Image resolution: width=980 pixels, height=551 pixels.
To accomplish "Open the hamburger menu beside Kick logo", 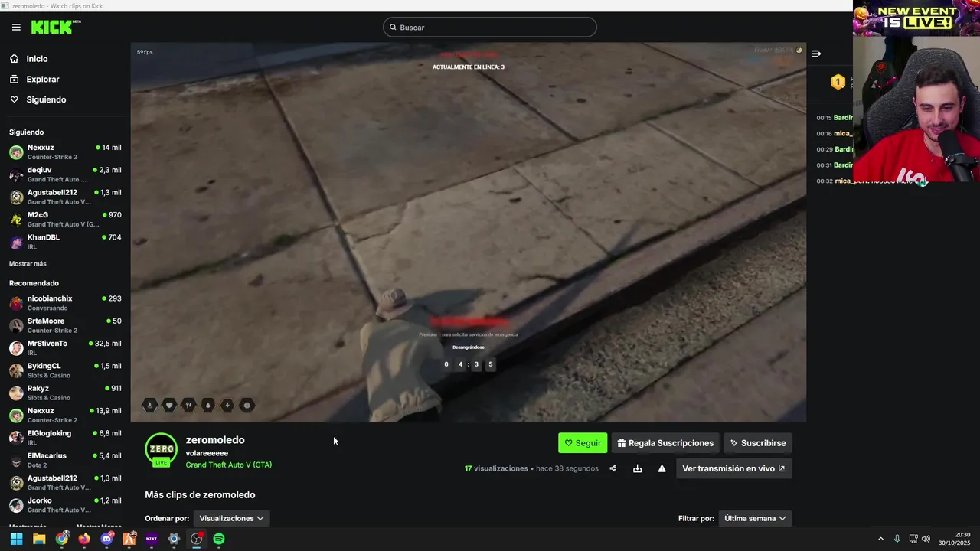I will (16, 27).
